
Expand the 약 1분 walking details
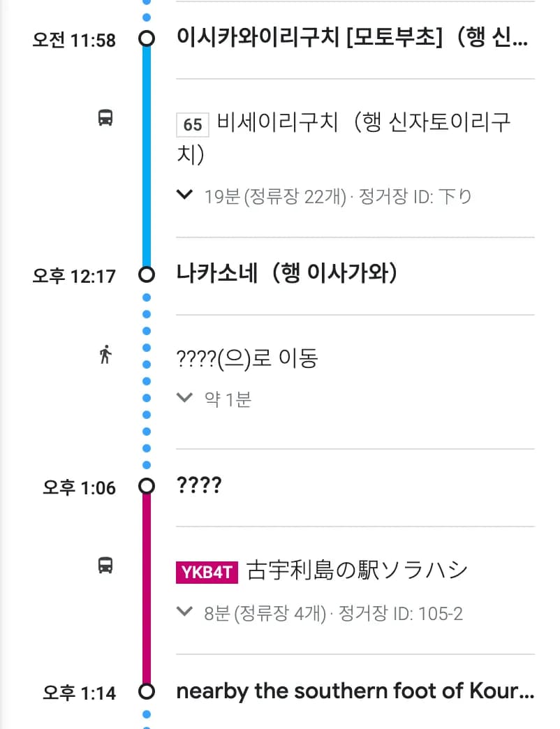click(x=184, y=398)
